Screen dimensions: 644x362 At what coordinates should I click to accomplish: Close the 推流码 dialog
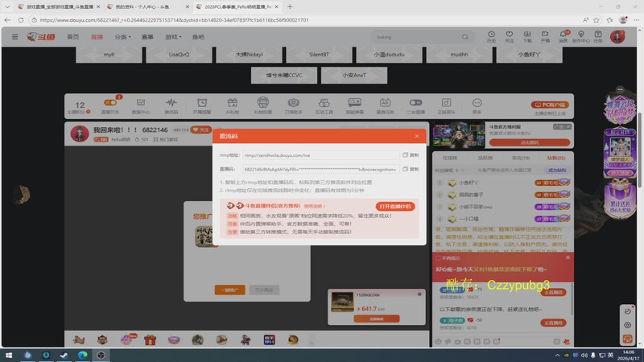click(417, 136)
